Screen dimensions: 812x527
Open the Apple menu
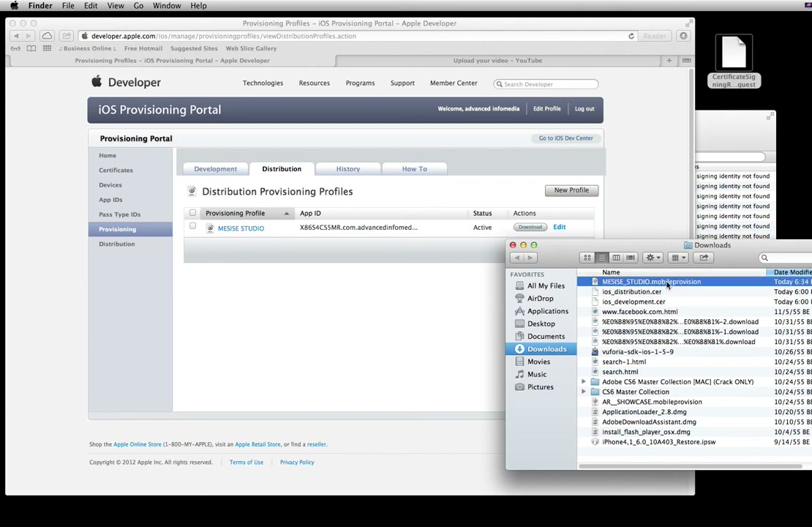coord(14,6)
